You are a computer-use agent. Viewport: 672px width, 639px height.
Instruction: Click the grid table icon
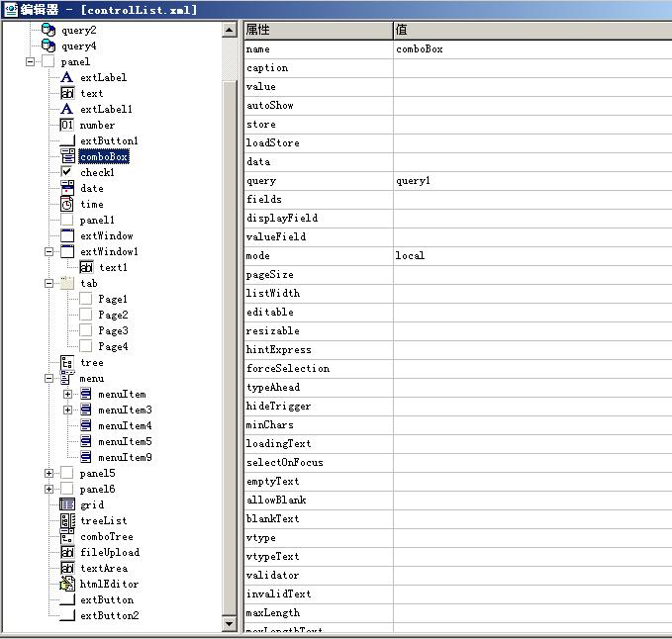pos(67,504)
